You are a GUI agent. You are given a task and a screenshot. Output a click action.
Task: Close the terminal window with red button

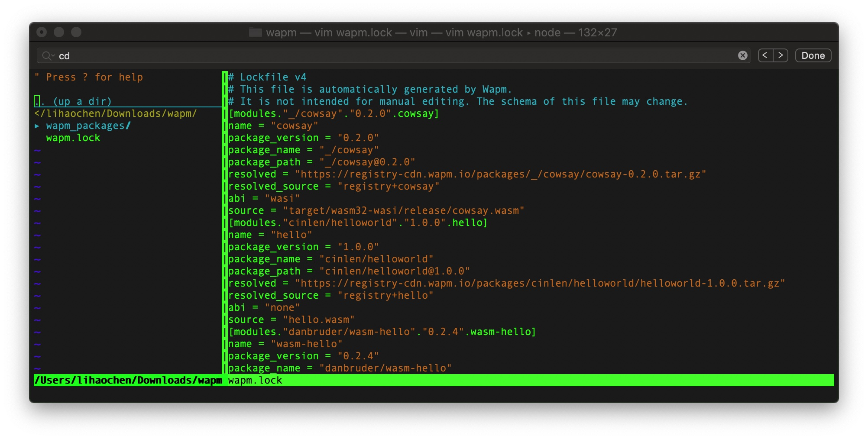click(x=42, y=32)
